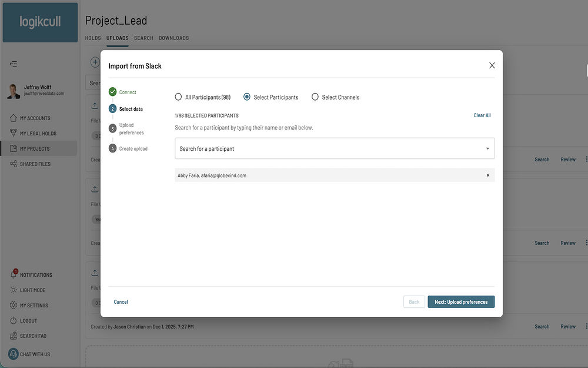Switch to the Uploads tab
The height and width of the screenshot is (368, 588).
coord(118,38)
